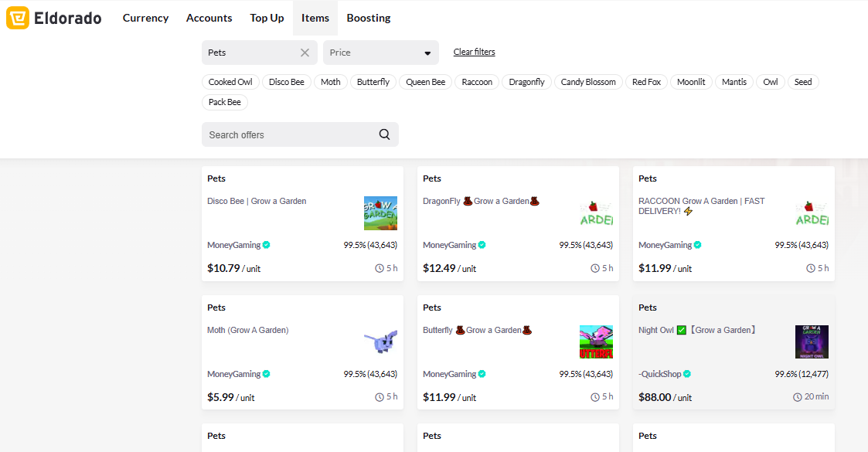This screenshot has height=452, width=868.
Task: Select the Items tab
Action: [315, 18]
